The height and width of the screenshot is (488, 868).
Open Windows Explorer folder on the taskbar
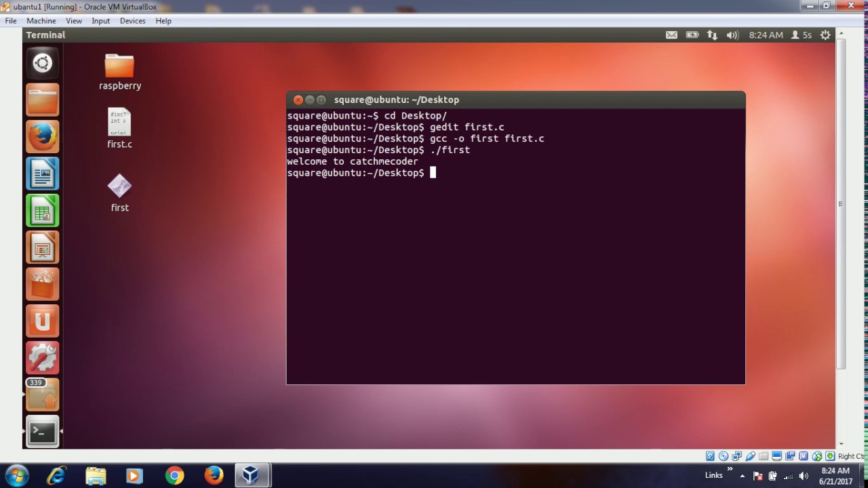(96, 476)
